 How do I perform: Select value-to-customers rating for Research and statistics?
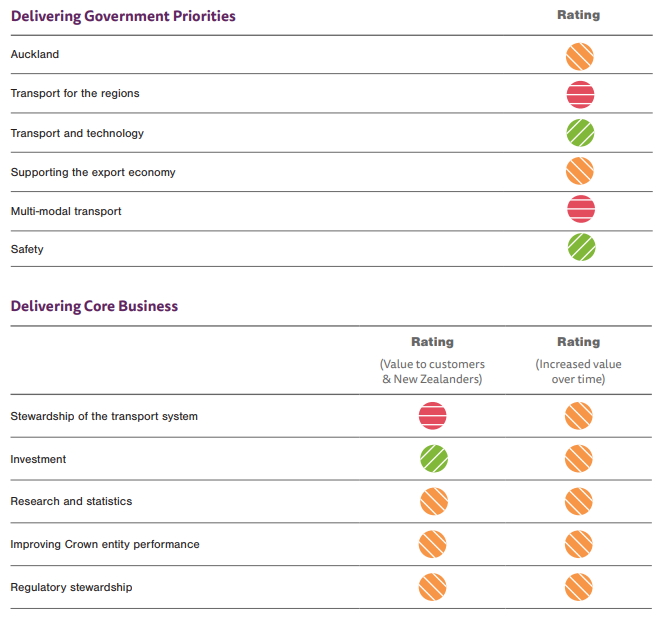433,501
